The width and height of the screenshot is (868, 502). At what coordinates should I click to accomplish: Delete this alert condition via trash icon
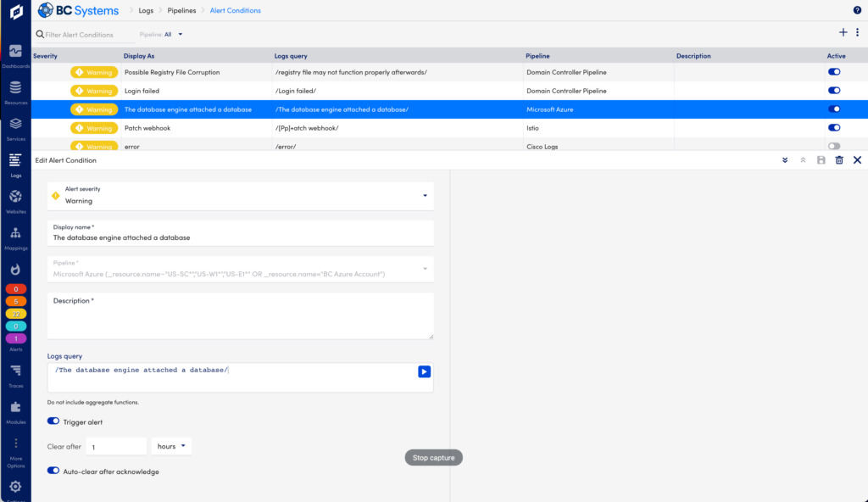(x=839, y=159)
